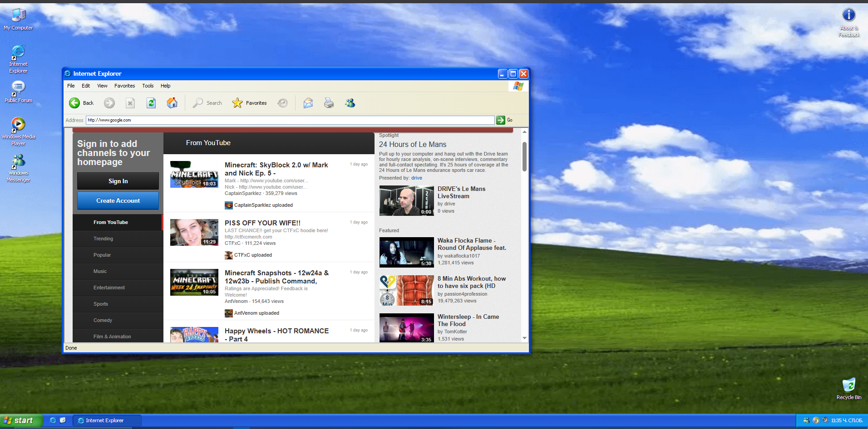Open the Minecraft SkyBlock video thumbnail
The image size is (868, 429).
[194, 175]
